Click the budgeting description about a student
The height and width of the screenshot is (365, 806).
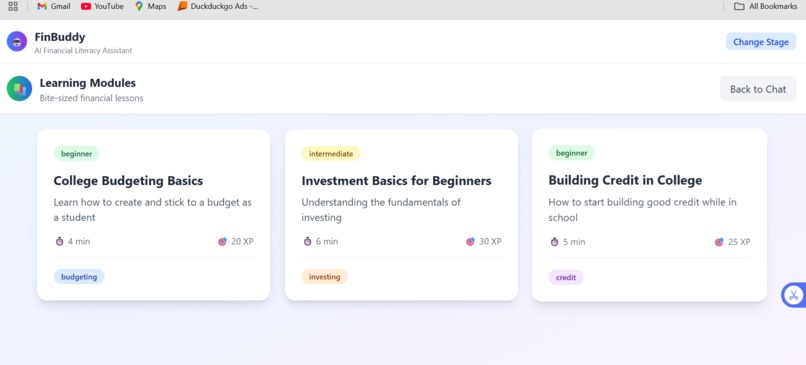[153, 210]
